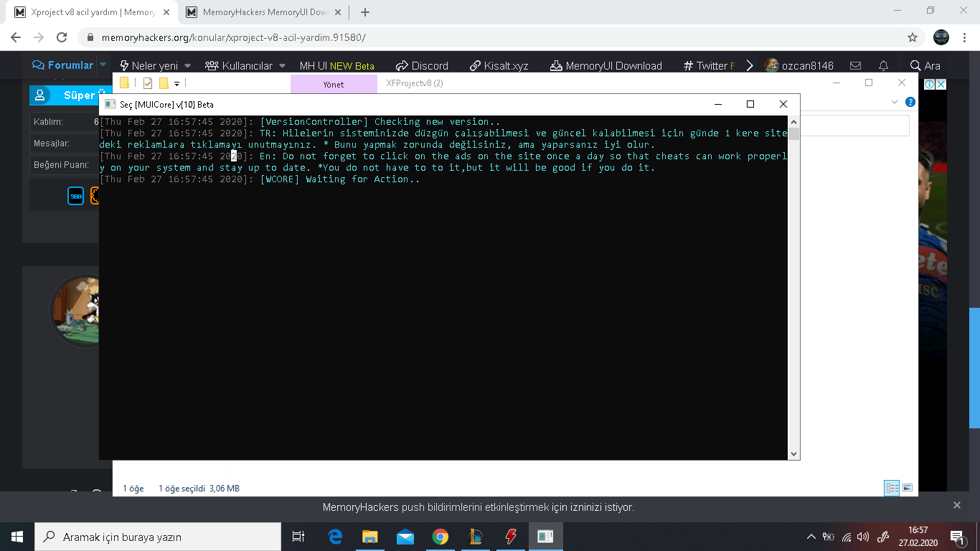Open the Action Center notifications
980x551 pixels.
coord(957,537)
